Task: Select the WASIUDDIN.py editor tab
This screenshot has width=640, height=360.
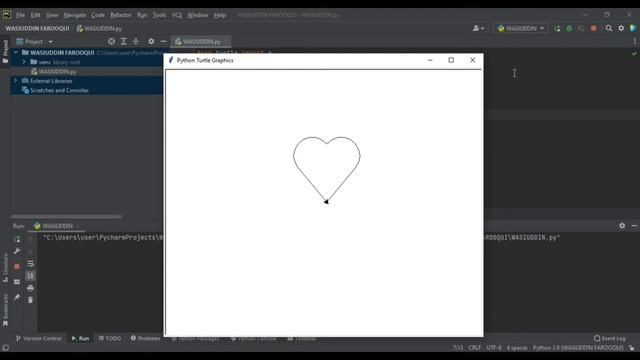Action: [x=200, y=41]
